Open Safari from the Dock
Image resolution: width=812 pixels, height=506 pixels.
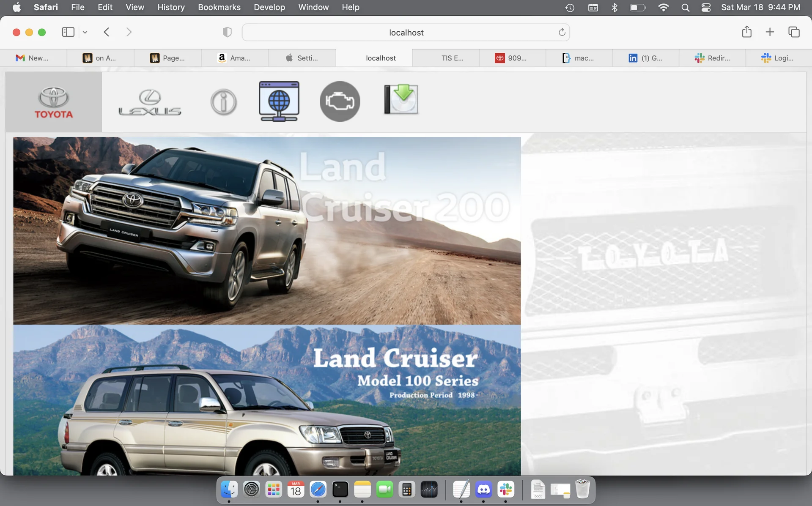318,490
